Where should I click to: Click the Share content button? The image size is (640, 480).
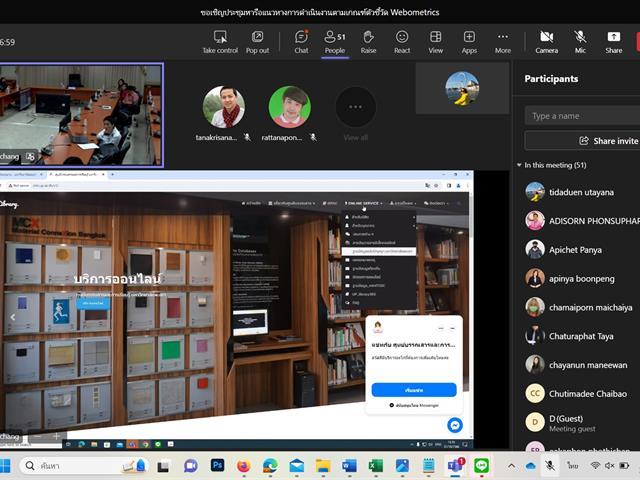click(x=613, y=42)
